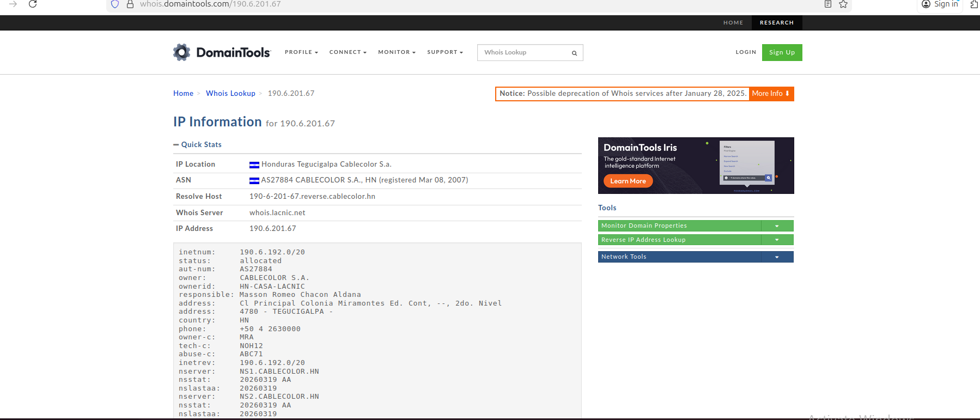Click the 'IP Information' page heading
This screenshot has width=980, height=420.
pyautogui.click(x=217, y=121)
